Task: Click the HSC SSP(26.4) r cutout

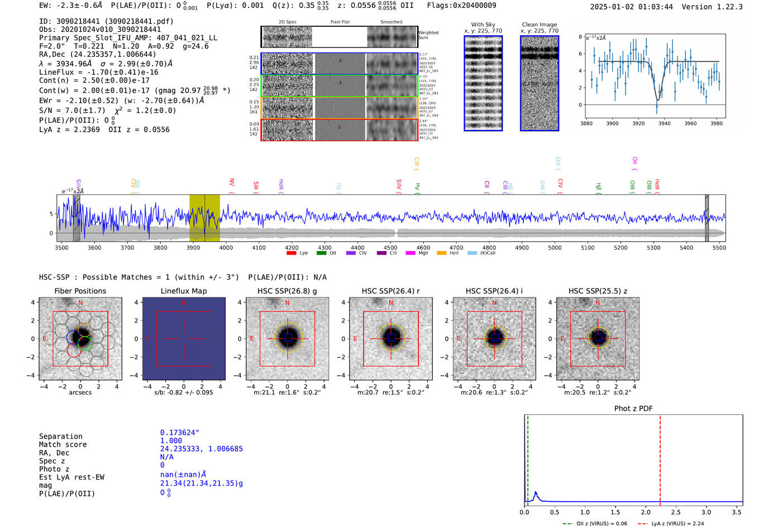Action: tap(391, 339)
